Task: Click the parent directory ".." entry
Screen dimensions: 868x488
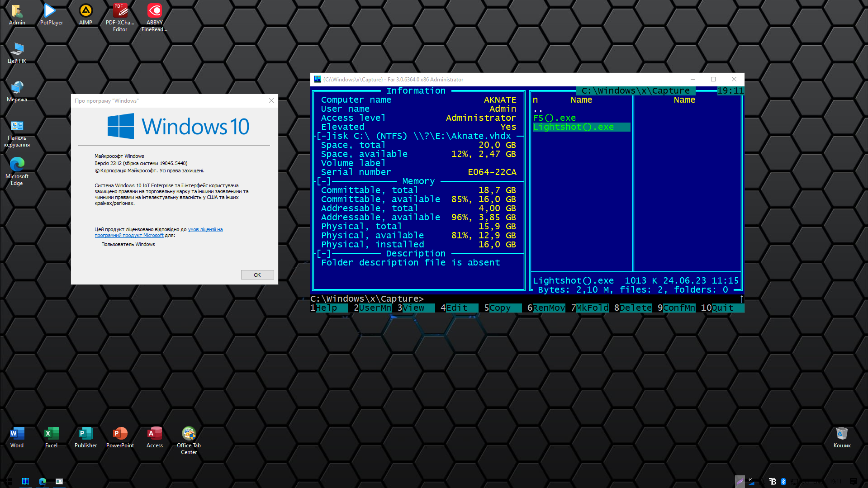Action: point(537,109)
